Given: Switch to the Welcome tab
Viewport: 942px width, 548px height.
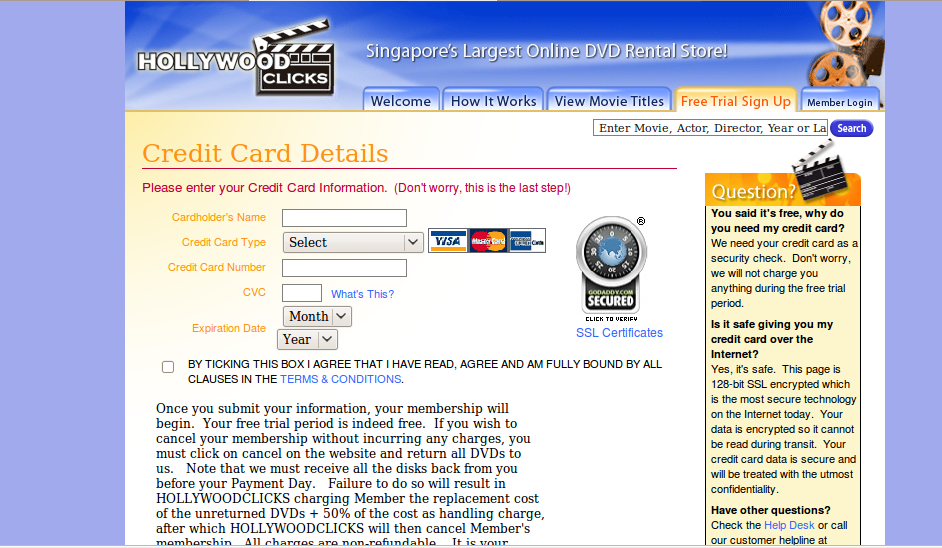Looking at the screenshot, I should (400, 101).
